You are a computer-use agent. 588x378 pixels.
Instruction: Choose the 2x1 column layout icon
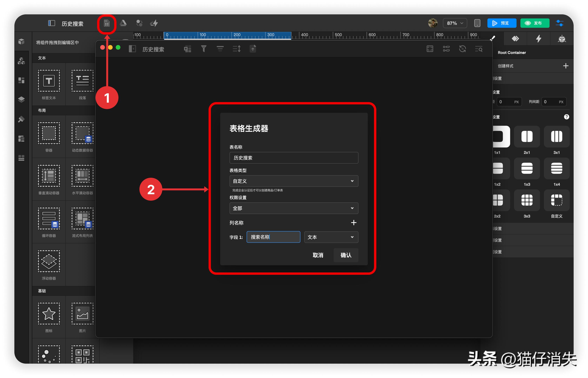[527, 136]
